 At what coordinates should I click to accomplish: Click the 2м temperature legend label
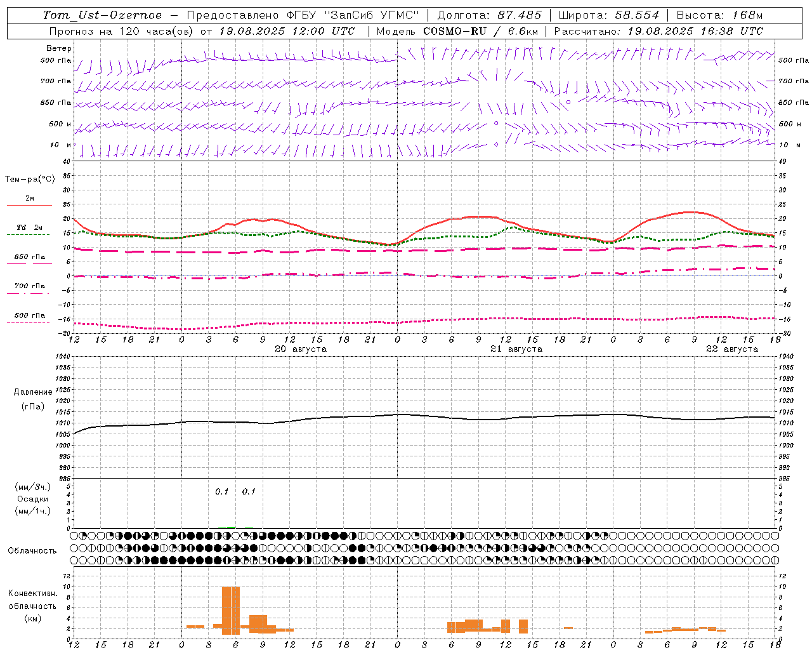pos(30,198)
